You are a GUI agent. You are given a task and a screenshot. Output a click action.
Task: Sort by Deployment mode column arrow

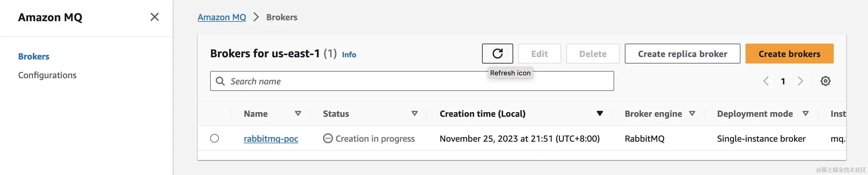[x=805, y=113]
